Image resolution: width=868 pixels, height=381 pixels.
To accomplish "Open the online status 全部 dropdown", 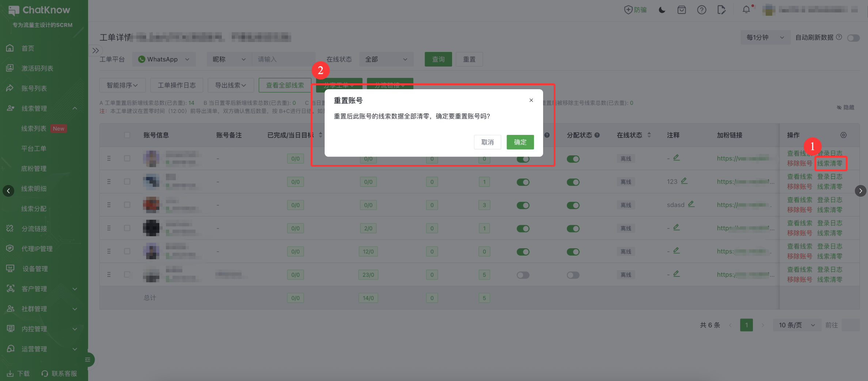I will pos(386,59).
